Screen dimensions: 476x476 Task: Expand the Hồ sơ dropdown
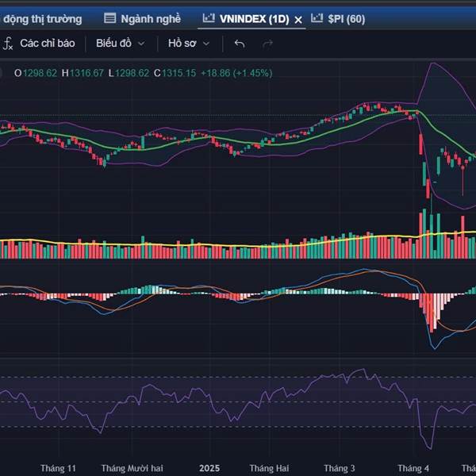point(189,43)
